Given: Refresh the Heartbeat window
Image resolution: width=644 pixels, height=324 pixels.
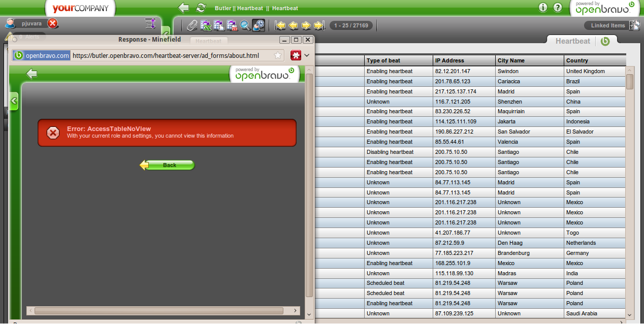Looking at the screenshot, I should click(x=201, y=8).
